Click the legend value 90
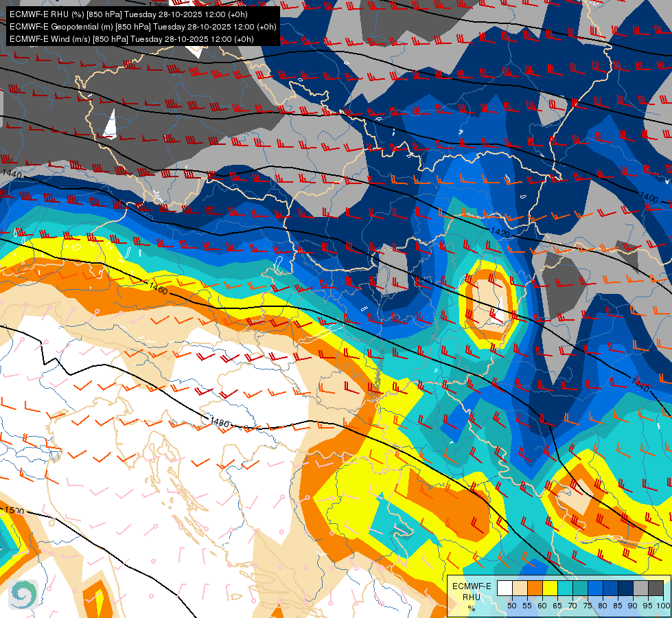672x618 pixels. point(633,606)
